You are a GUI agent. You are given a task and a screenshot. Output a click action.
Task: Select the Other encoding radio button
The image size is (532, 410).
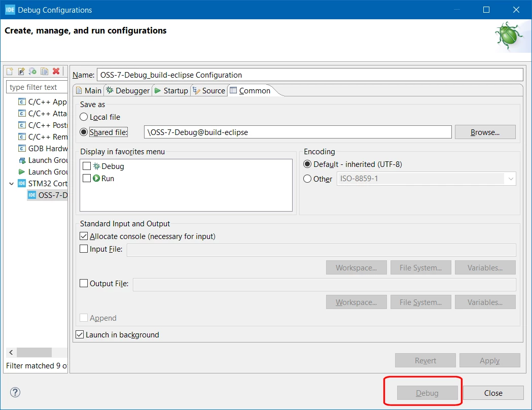[x=307, y=179]
